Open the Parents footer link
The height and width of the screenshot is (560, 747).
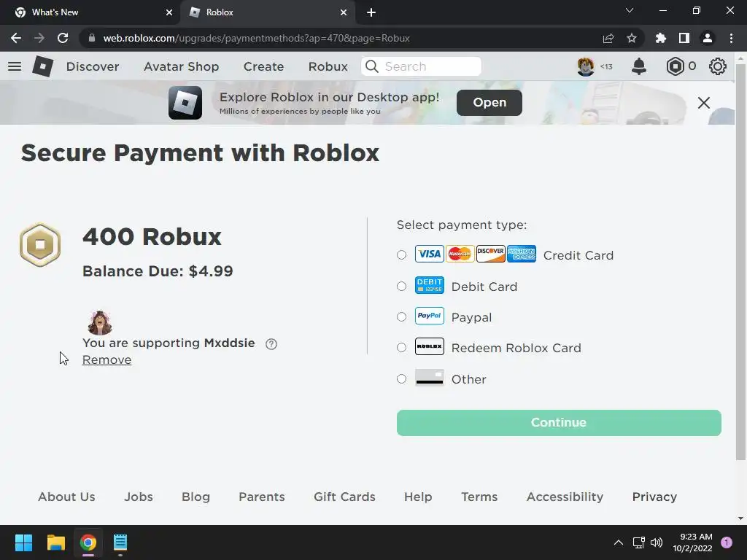click(x=262, y=496)
